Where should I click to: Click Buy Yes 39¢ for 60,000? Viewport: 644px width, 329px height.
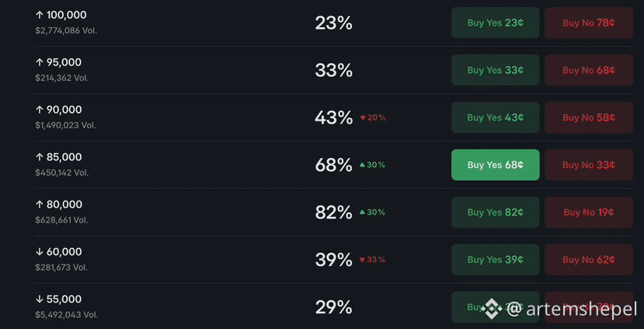[496, 260]
